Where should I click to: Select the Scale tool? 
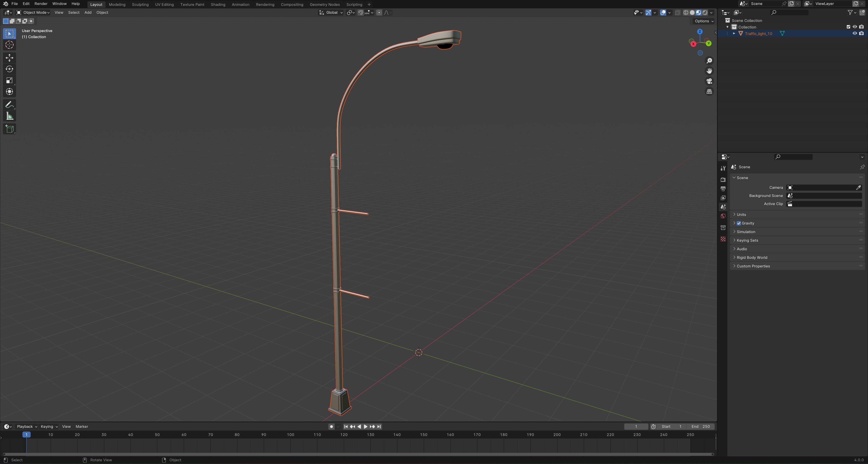click(x=9, y=80)
